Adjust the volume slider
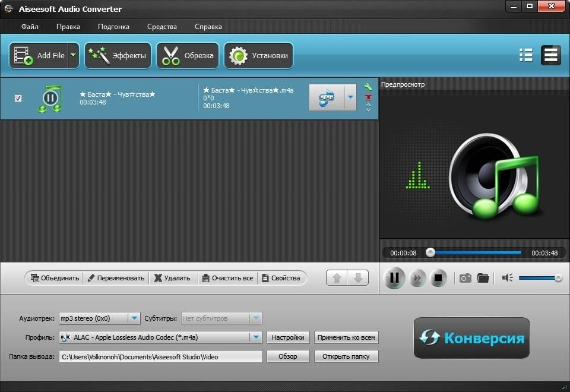This screenshot has width=570, height=392. click(x=540, y=278)
